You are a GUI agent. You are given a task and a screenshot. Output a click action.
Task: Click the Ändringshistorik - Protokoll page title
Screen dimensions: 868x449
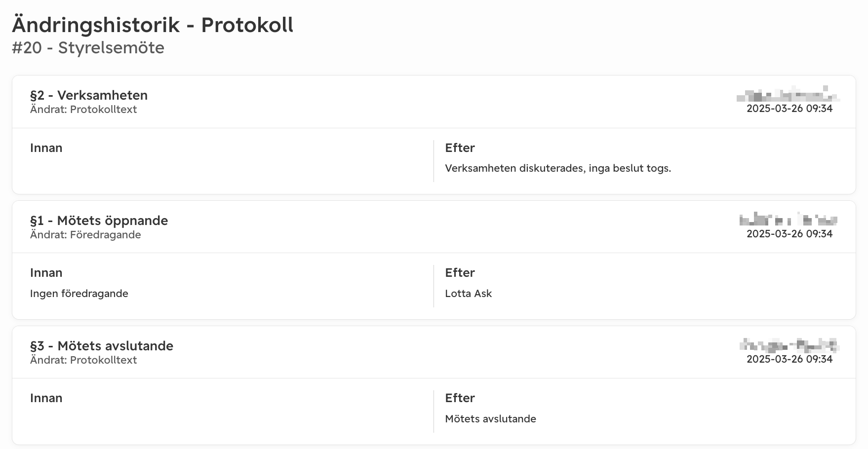pos(153,25)
